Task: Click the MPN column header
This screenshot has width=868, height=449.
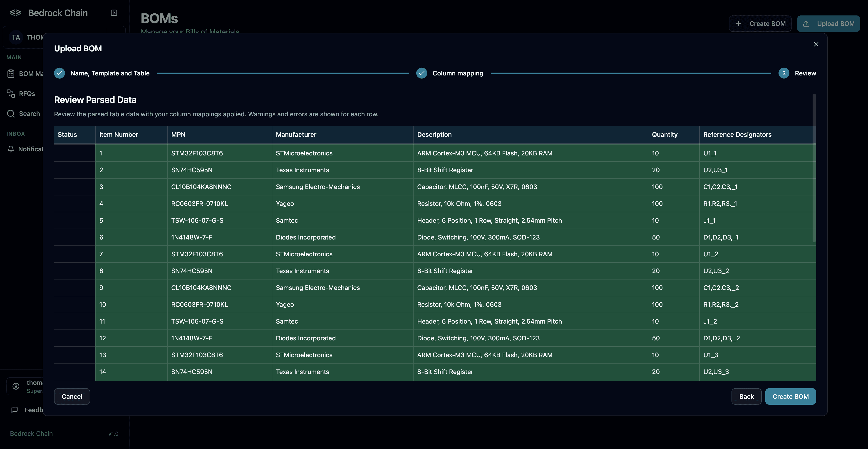Action: 178,135
